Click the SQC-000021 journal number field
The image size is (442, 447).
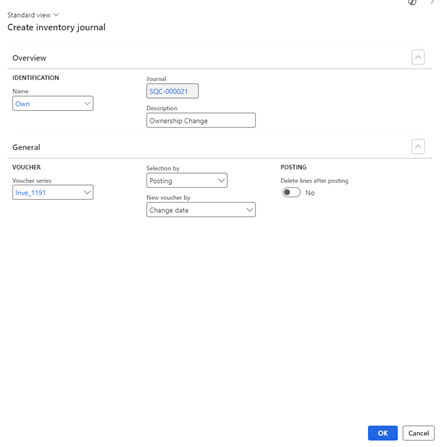point(172,91)
